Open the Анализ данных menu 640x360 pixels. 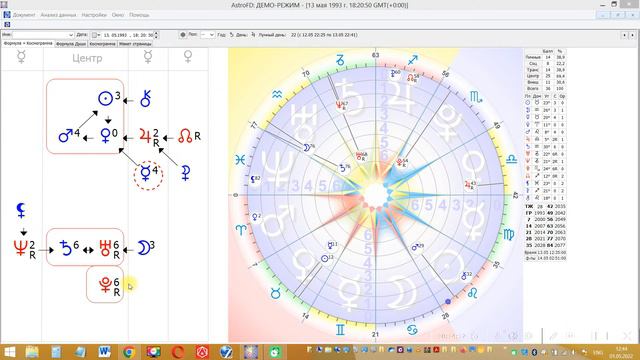coord(58,15)
